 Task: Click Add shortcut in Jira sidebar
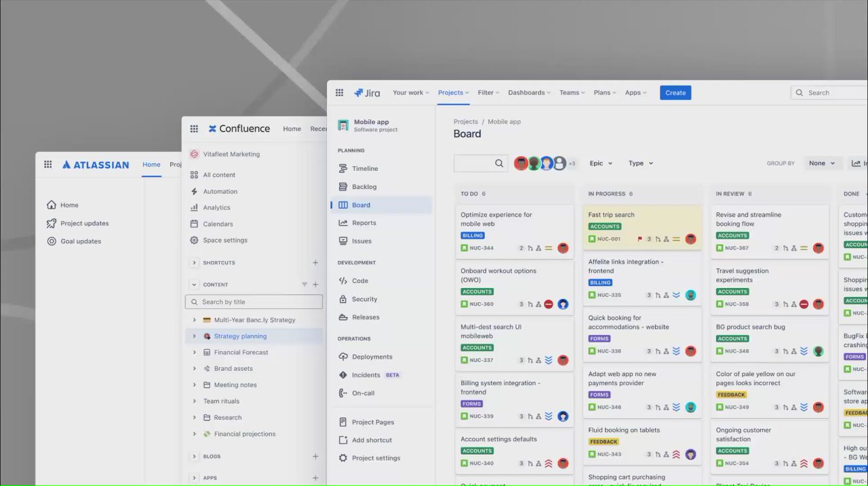[372, 441]
